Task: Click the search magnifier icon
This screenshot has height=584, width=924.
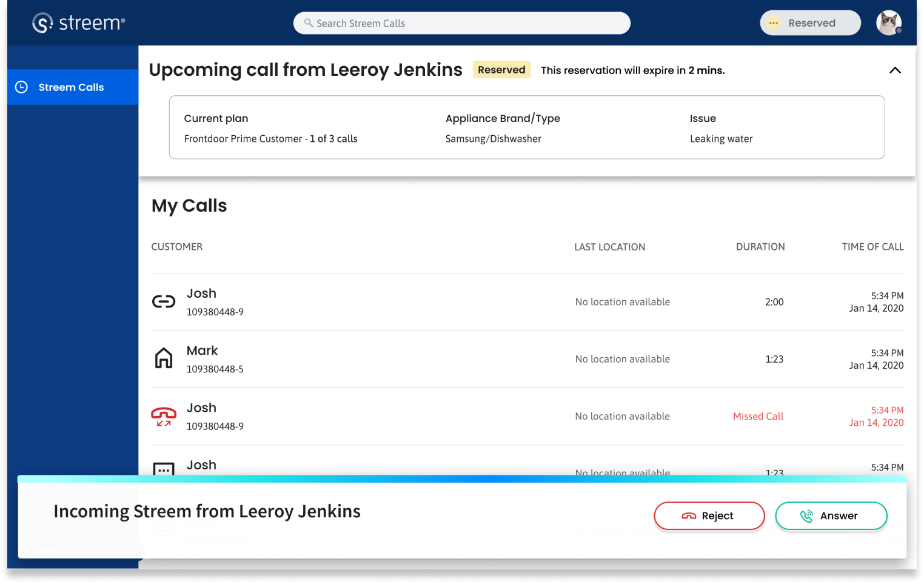Action: tap(309, 23)
